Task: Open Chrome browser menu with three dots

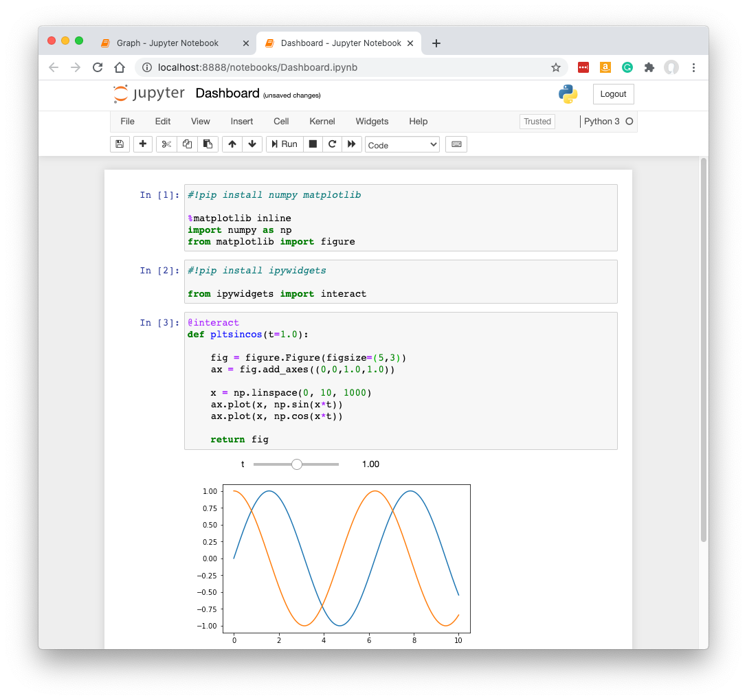Action: tap(694, 67)
